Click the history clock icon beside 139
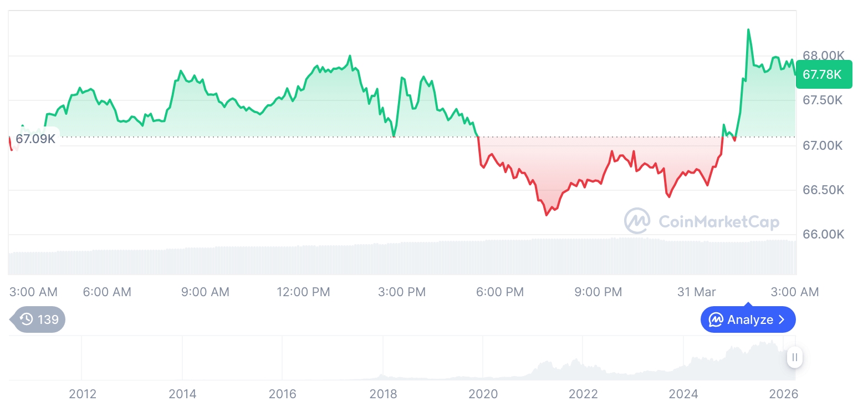Screen dimensions: 868x406 point(26,319)
